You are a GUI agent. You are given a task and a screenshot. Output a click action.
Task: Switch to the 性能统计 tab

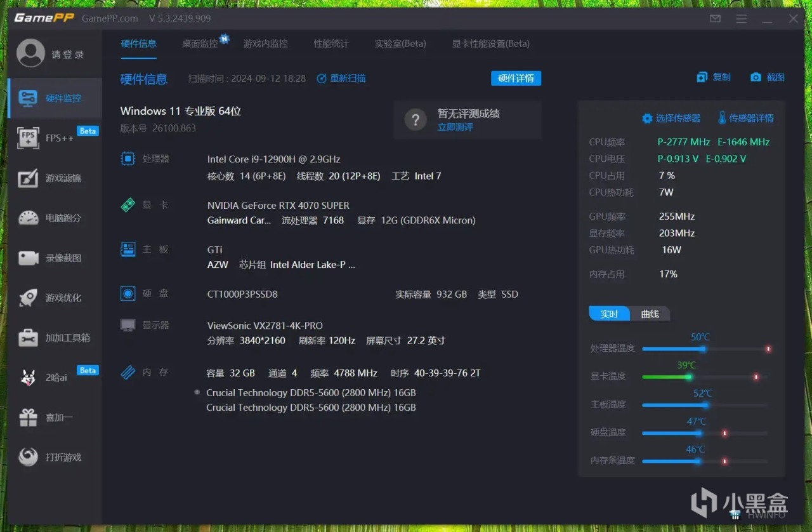331,44
